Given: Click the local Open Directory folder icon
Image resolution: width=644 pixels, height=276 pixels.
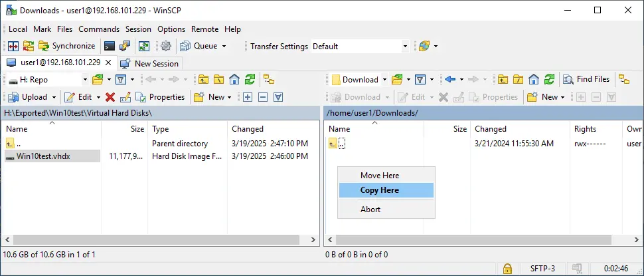Looking at the screenshot, I should [x=98, y=79].
